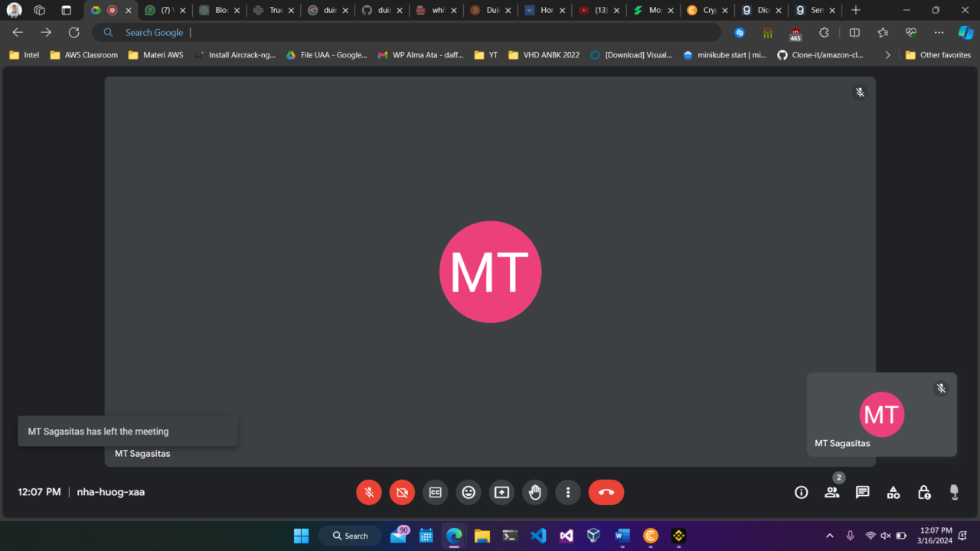This screenshot has width=980, height=551.
Task: Click the Present now screen share icon
Action: click(501, 492)
